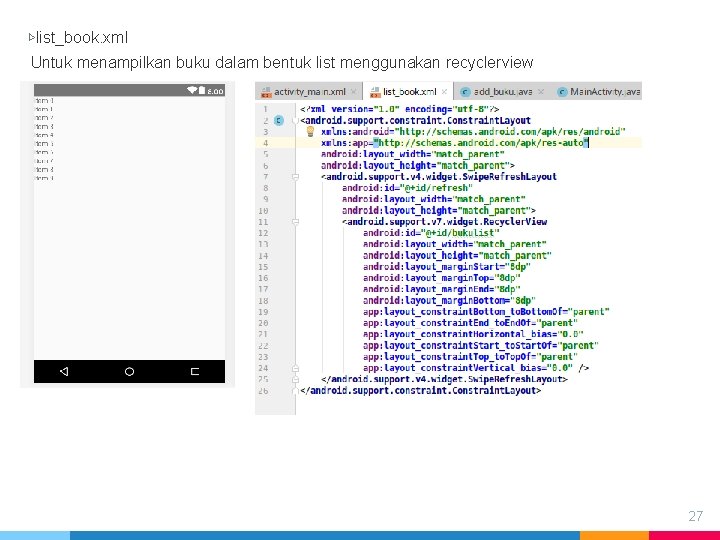Click the xmlns:android namespace line
The image size is (720, 540).
pyautogui.click(x=473, y=132)
